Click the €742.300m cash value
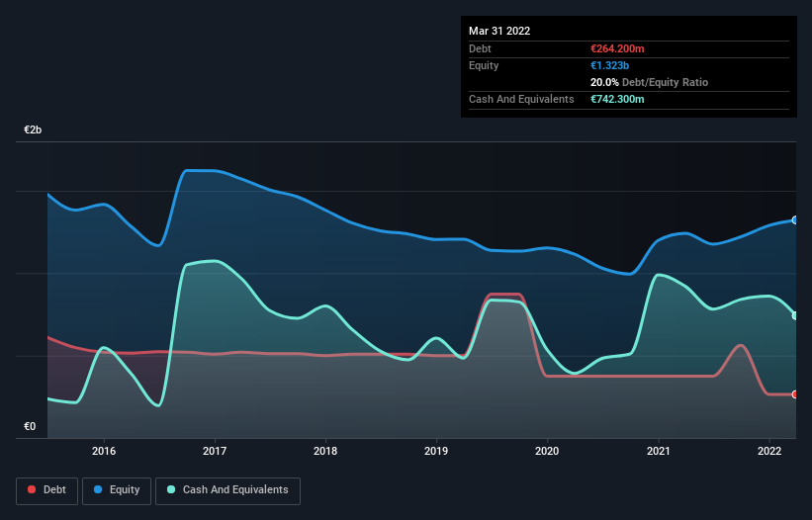Screen dimensions: 812x520 (x=617, y=99)
